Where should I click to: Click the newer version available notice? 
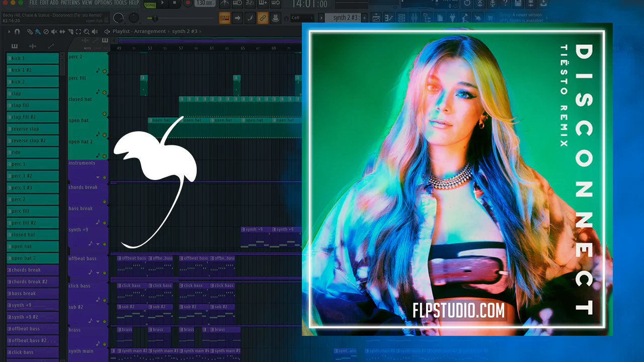coord(521,18)
